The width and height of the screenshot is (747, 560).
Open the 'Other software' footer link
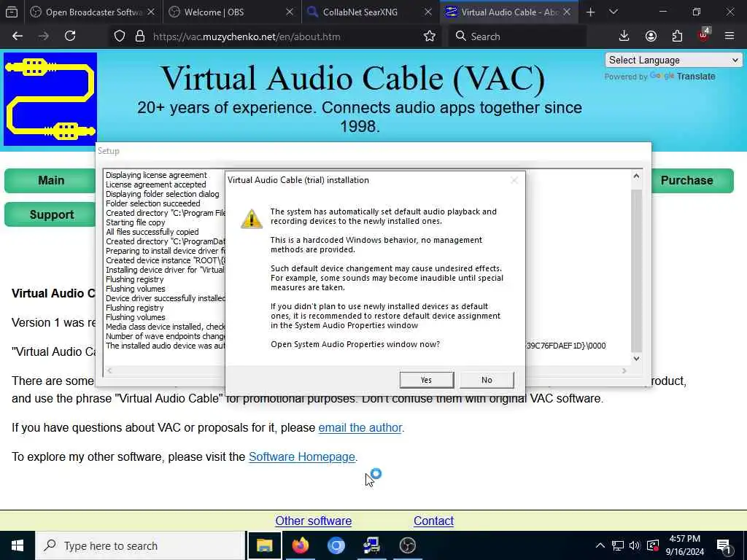click(x=314, y=521)
